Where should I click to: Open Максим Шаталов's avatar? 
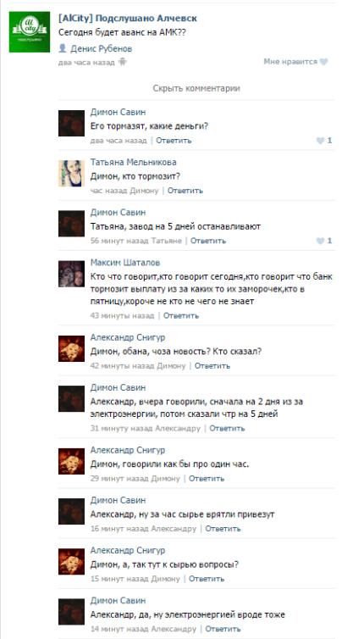[x=71, y=274]
